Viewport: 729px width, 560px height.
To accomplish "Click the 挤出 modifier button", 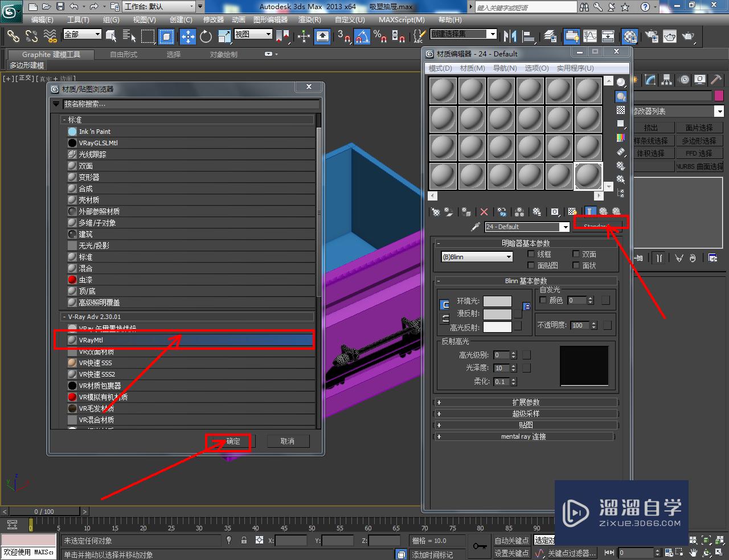I will [x=650, y=128].
